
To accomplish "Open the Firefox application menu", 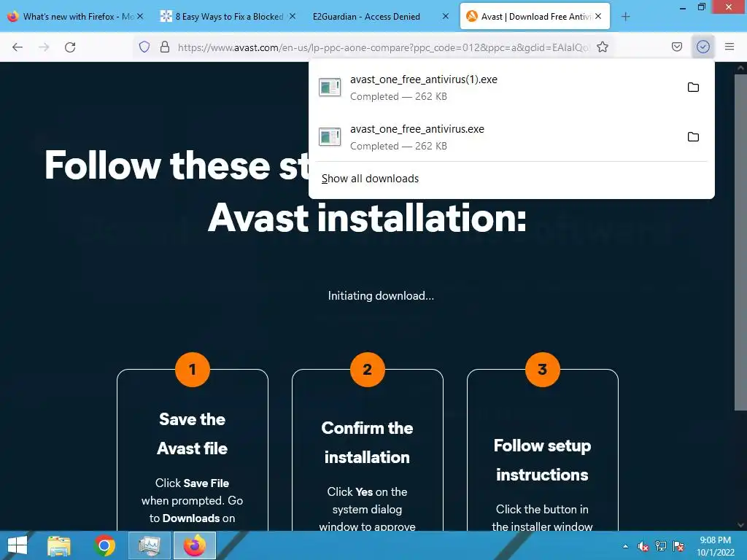I will coord(729,47).
